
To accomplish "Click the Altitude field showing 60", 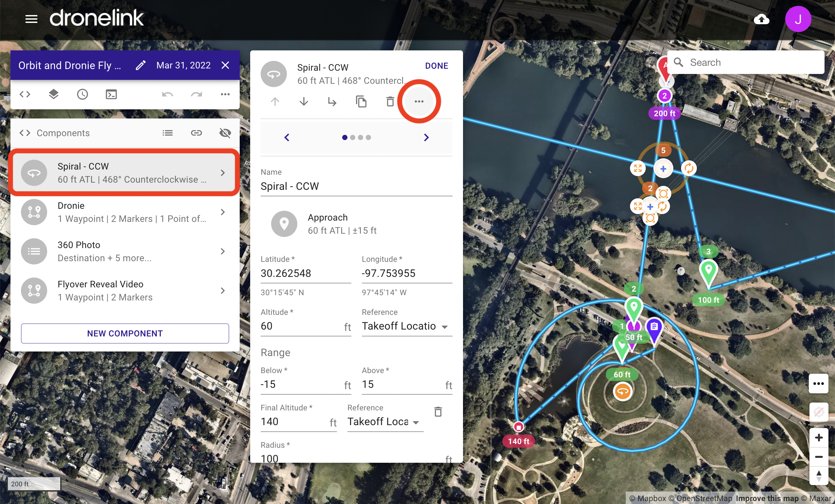I will pyautogui.click(x=306, y=326).
